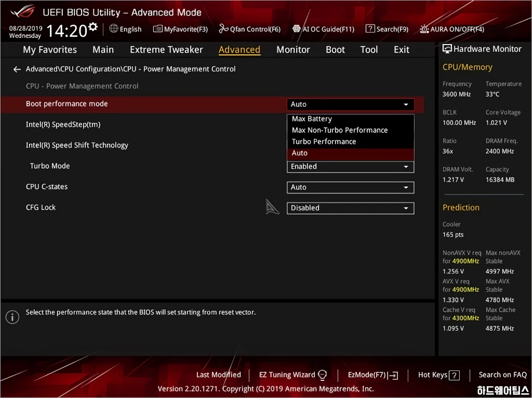Click the back arrow beside the breadcrumb path

(x=17, y=70)
